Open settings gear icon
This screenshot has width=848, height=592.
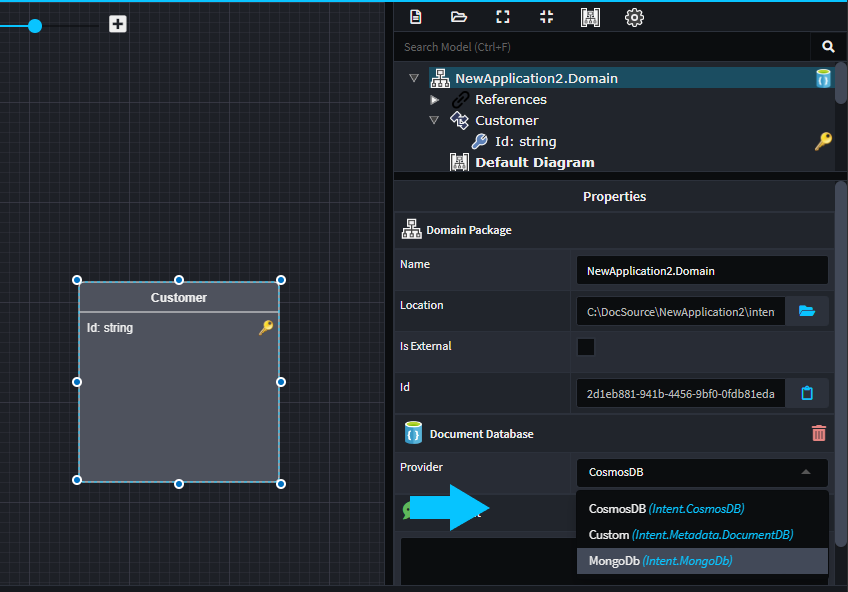tap(634, 17)
